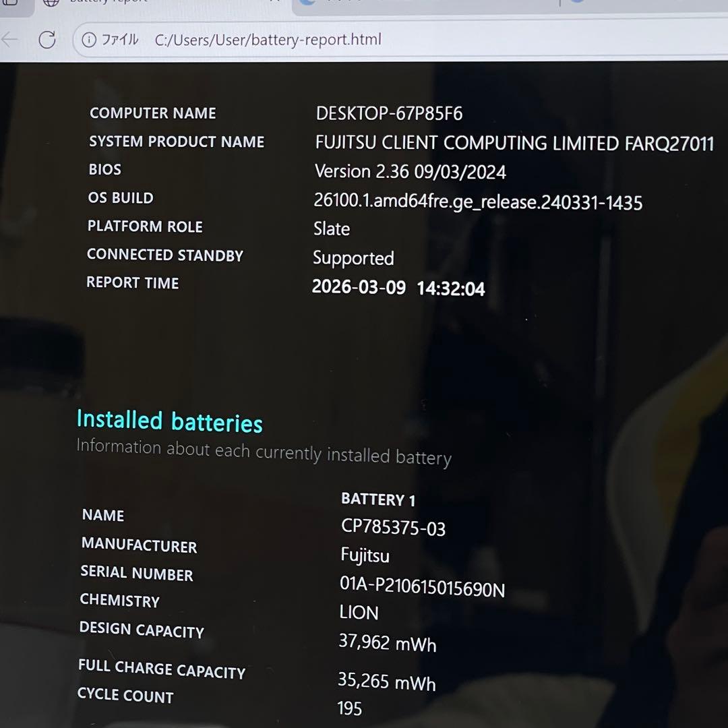The height and width of the screenshot is (728, 728).
Task: Select the DESIGN CAPACITY row label
Action: [142, 630]
